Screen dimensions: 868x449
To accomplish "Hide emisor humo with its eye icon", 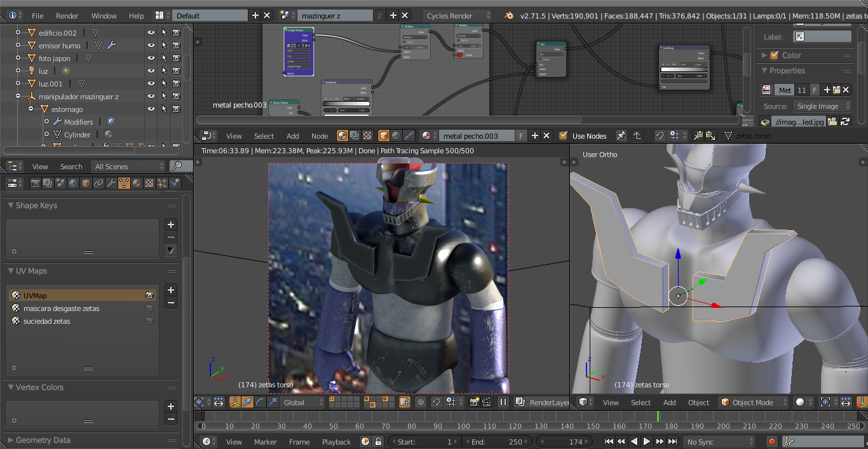I will click(151, 45).
